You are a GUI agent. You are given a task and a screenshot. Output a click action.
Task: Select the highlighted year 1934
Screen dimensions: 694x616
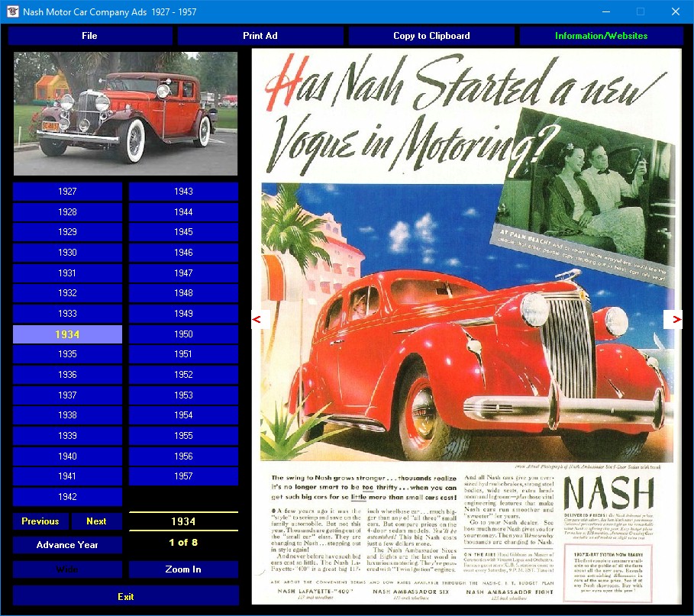point(67,334)
